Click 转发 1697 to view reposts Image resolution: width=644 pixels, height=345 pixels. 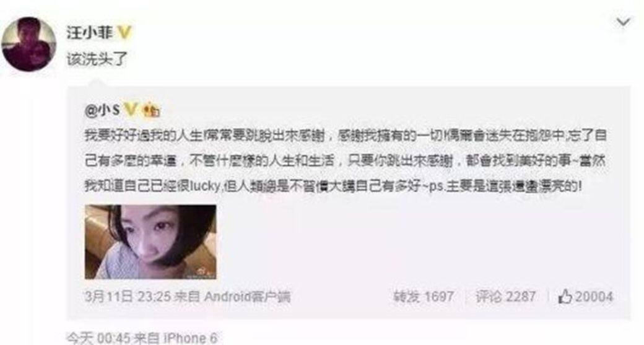point(424,296)
